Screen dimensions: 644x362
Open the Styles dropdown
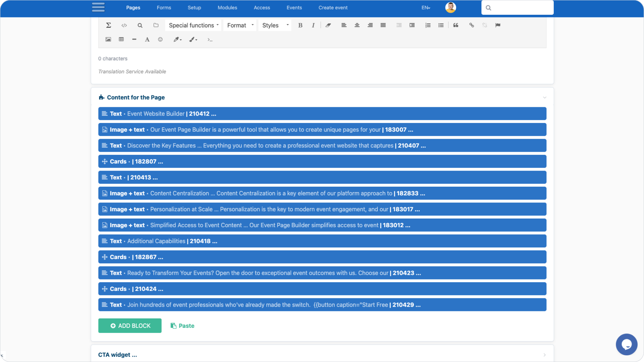point(275,25)
